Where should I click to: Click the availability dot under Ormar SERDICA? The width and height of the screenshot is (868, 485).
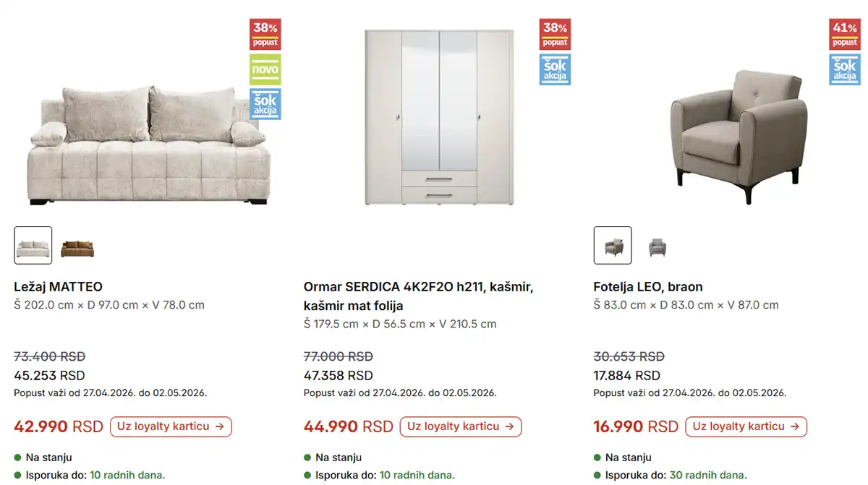click(x=305, y=457)
